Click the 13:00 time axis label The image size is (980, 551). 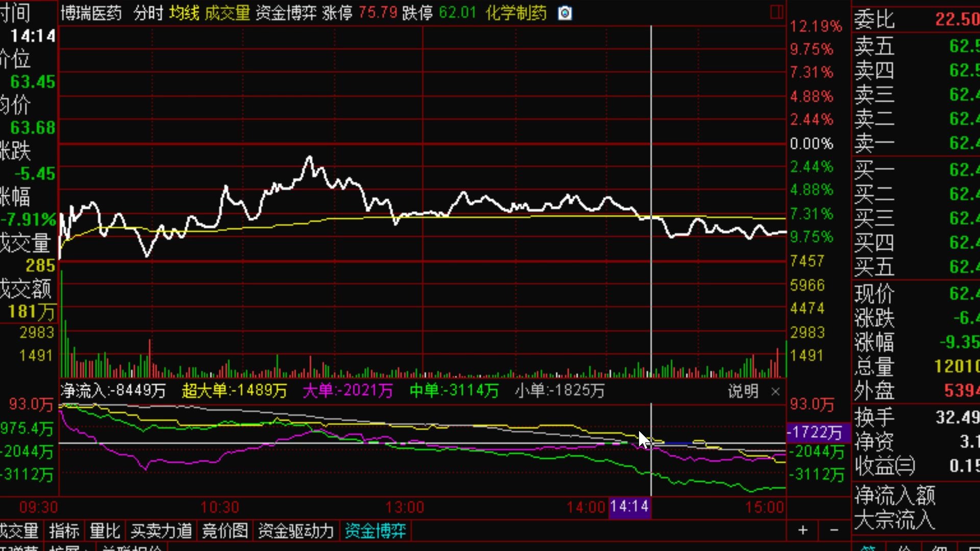[404, 508]
